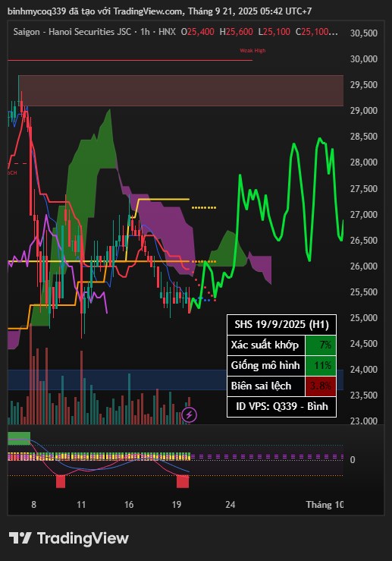The image size is (392, 561).
Task: Click the H25,600 high price value
Action: (x=237, y=32)
